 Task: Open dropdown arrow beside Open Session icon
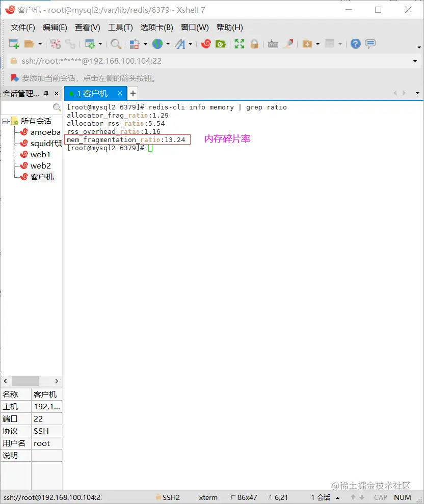(40, 44)
